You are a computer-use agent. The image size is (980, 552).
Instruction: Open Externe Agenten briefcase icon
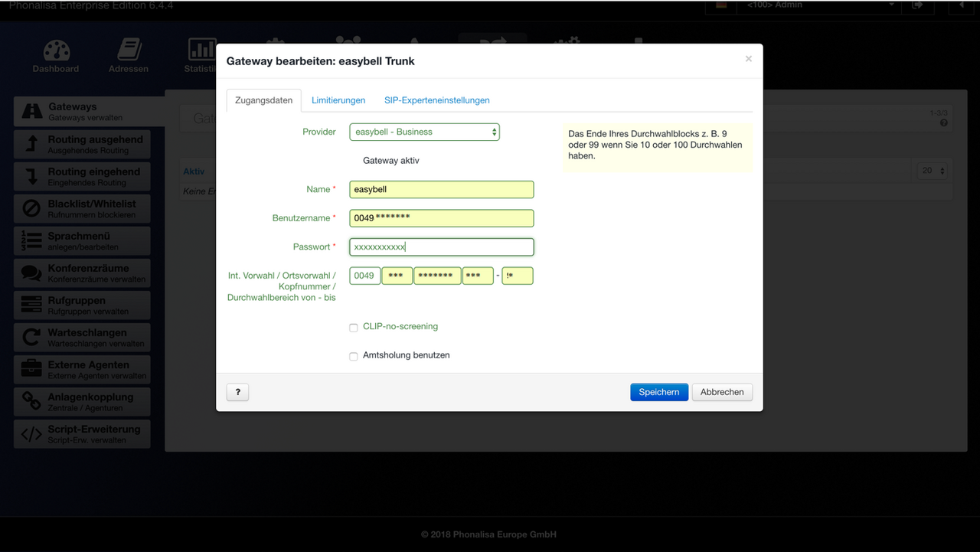click(31, 369)
